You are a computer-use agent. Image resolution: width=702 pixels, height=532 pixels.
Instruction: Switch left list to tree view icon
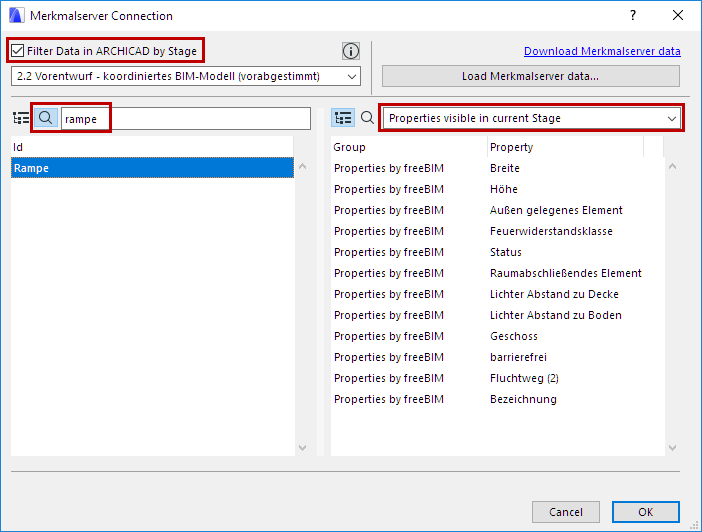pos(21,118)
